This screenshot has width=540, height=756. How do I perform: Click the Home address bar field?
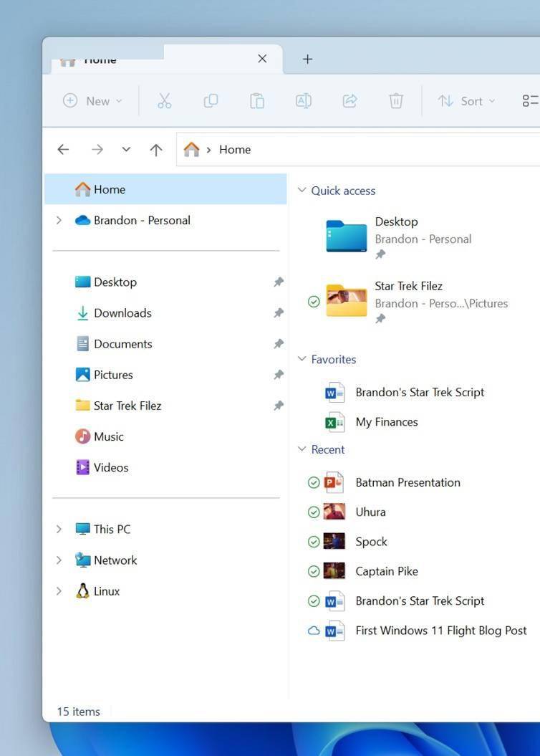coord(358,150)
